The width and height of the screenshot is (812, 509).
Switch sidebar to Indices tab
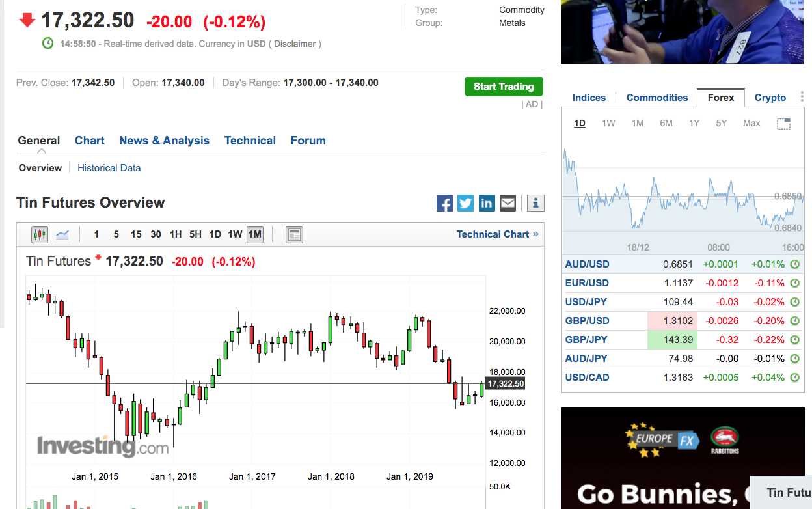click(589, 98)
